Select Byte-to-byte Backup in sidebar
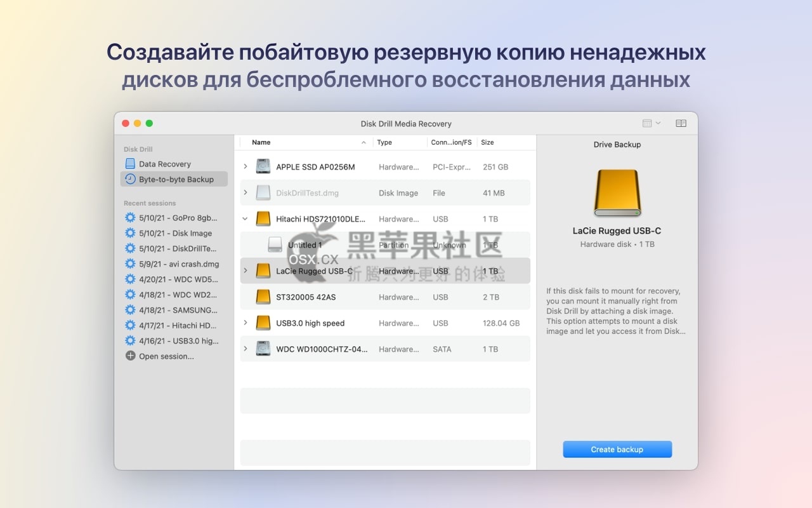This screenshot has height=508, width=812. (x=174, y=179)
